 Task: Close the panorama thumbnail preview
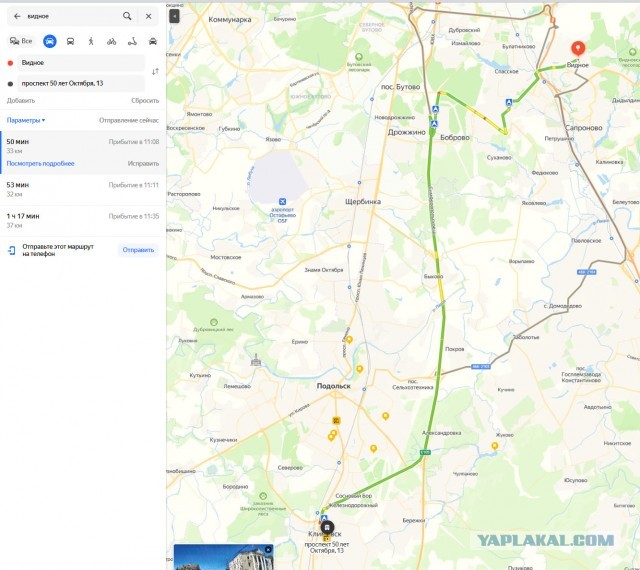click(x=268, y=550)
